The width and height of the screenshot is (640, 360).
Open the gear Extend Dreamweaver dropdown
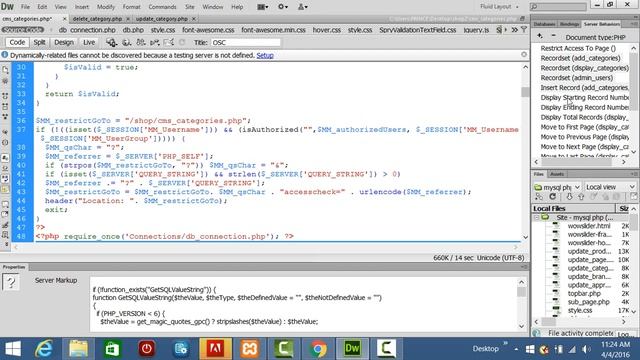pos(282,7)
